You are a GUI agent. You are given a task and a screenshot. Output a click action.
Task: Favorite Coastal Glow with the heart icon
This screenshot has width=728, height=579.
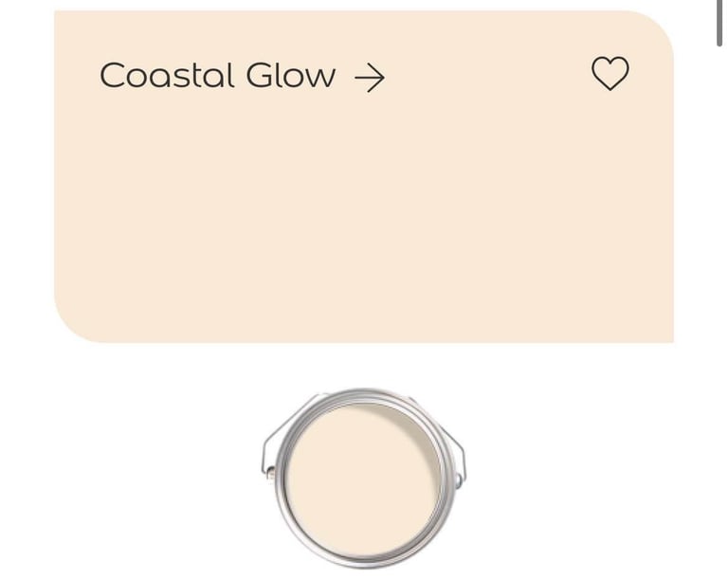click(x=610, y=73)
